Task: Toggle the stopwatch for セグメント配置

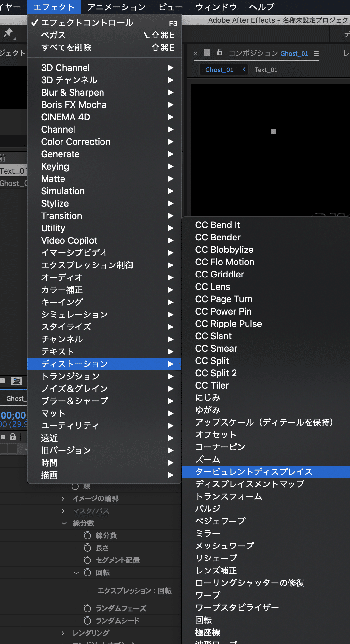Action: 87,560
